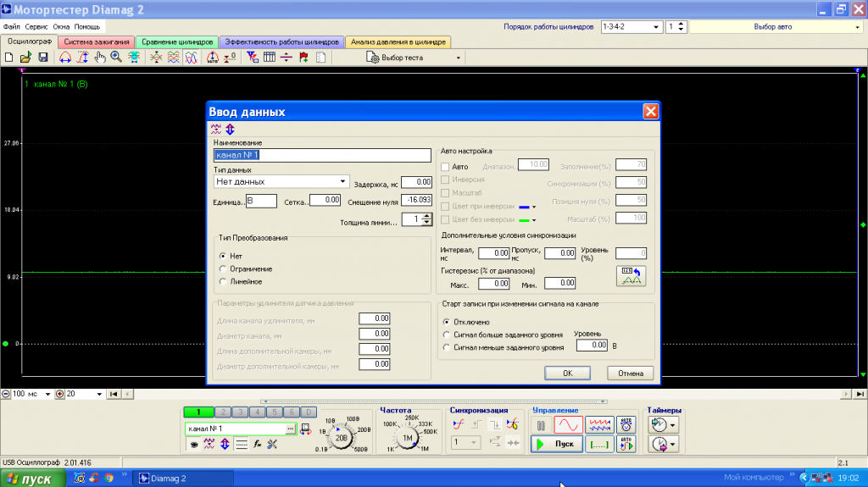
Task: Select the hand pan tool in toolbar
Action: coord(100,57)
